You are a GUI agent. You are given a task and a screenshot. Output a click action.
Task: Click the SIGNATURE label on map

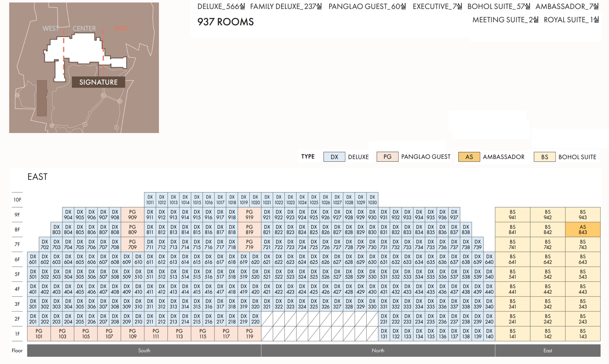pos(98,82)
